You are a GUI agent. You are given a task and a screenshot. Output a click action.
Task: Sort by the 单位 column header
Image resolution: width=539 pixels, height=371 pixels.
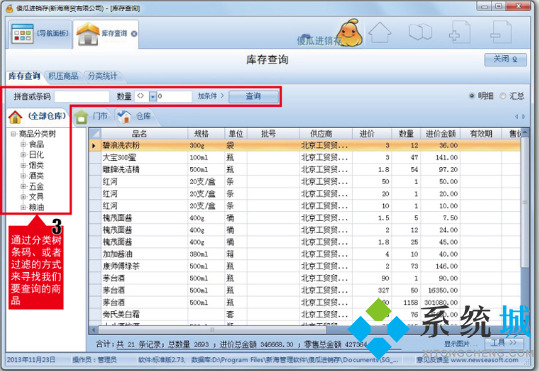coord(236,134)
